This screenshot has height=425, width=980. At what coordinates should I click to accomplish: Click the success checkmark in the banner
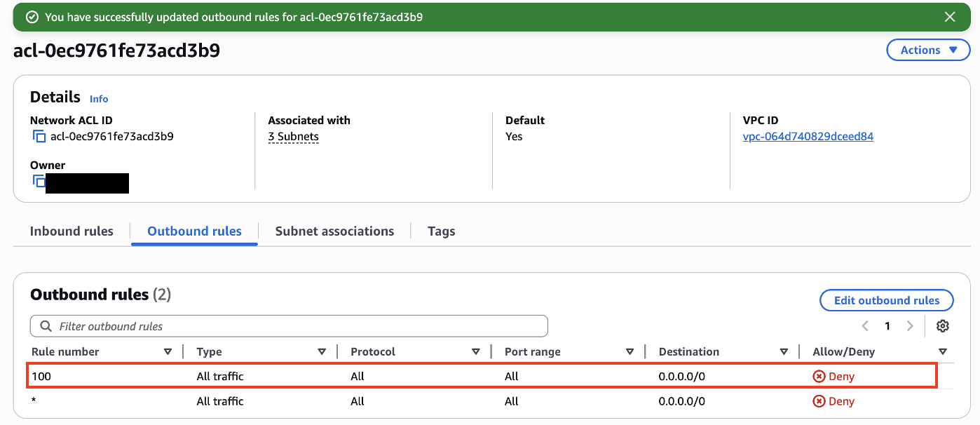[32, 15]
